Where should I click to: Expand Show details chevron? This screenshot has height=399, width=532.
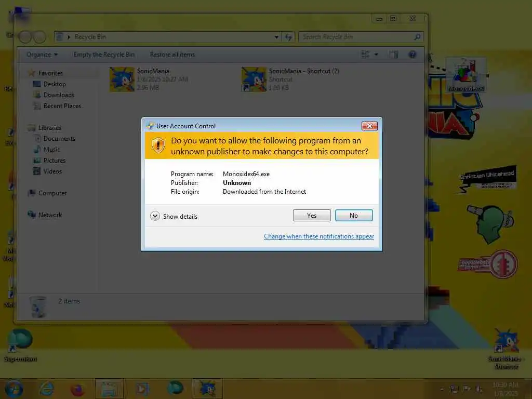tap(155, 216)
